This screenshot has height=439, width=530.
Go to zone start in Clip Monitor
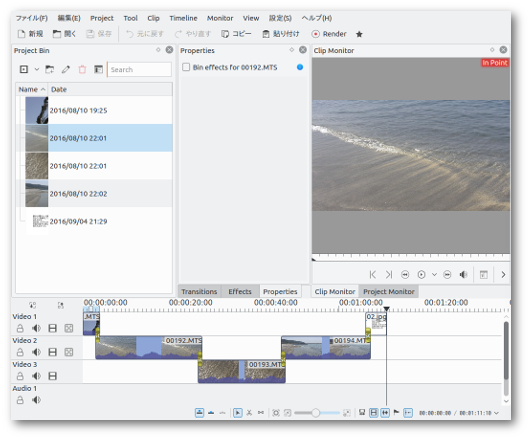click(372, 274)
